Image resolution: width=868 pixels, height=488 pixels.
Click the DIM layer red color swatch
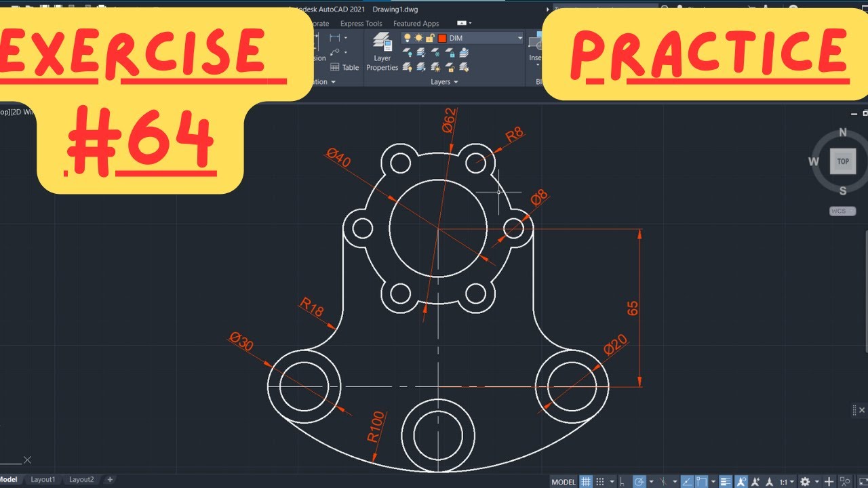point(442,38)
